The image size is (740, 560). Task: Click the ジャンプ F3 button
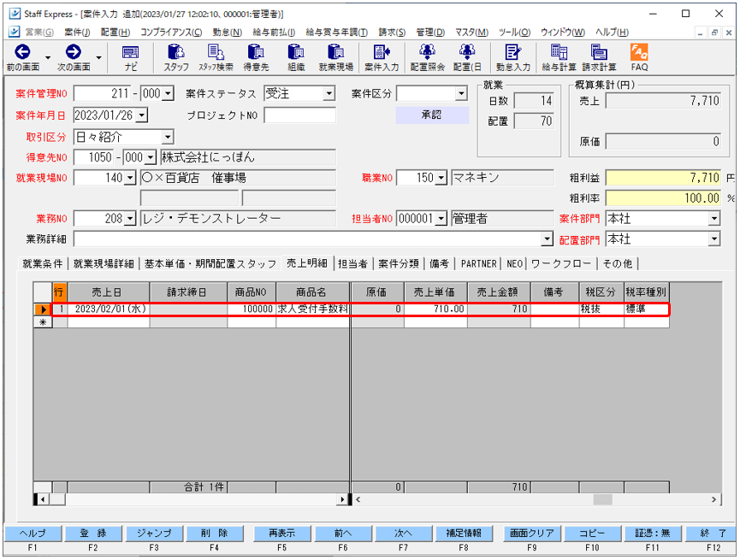coord(154,533)
